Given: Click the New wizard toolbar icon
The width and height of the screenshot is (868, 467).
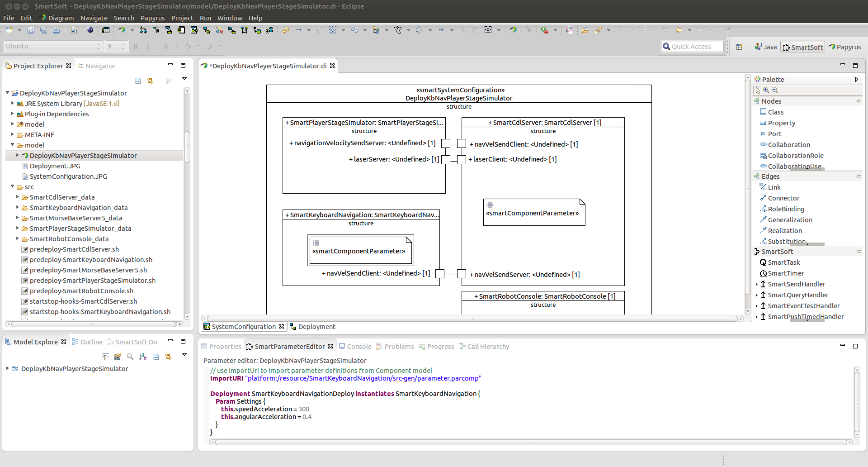Looking at the screenshot, I should 9,30.
